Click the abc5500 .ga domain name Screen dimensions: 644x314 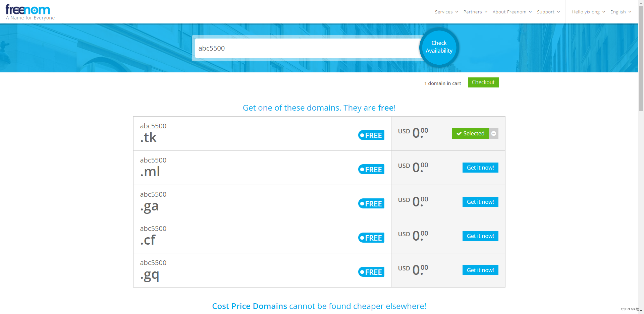click(153, 202)
